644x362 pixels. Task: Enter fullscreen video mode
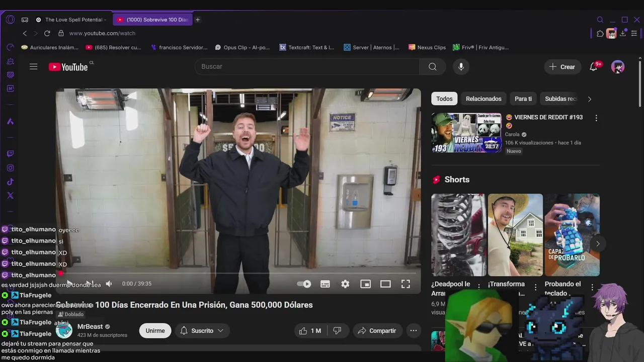tap(406, 284)
